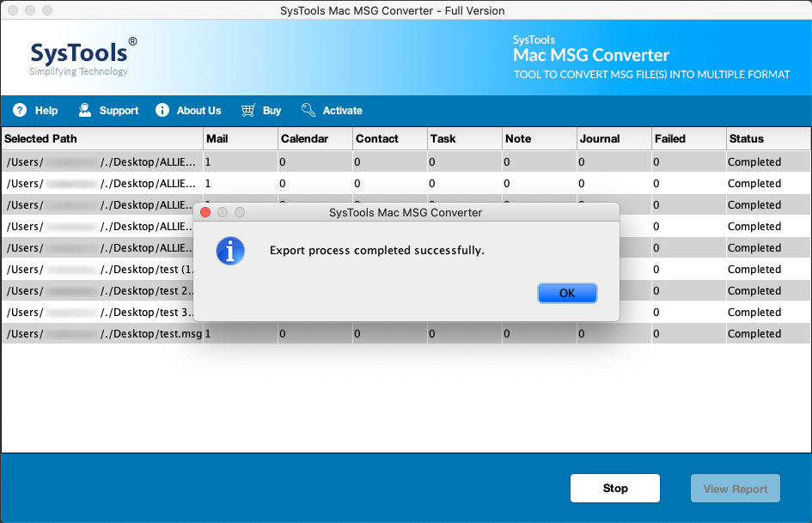Click the SysTools logo
The image size is (812, 523).
point(83,57)
